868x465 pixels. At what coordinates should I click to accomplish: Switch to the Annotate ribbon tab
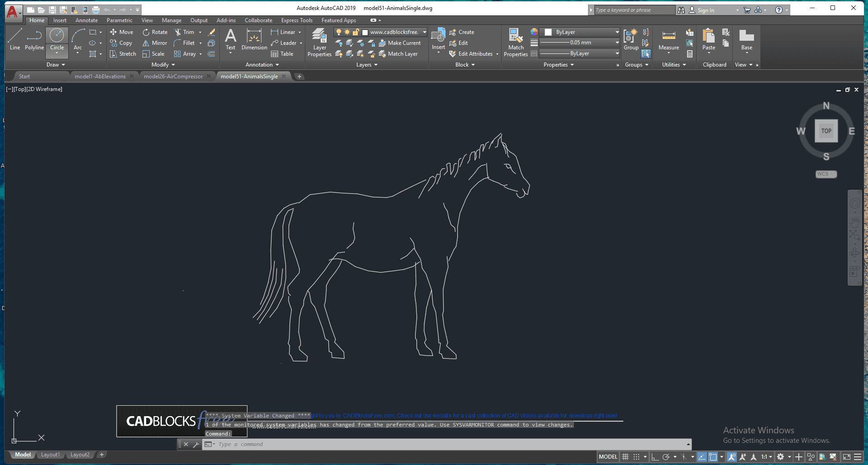(x=86, y=20)
